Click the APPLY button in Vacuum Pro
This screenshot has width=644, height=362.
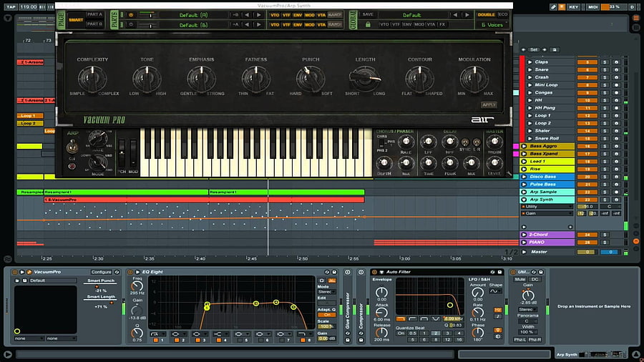[x=489, y=105]
